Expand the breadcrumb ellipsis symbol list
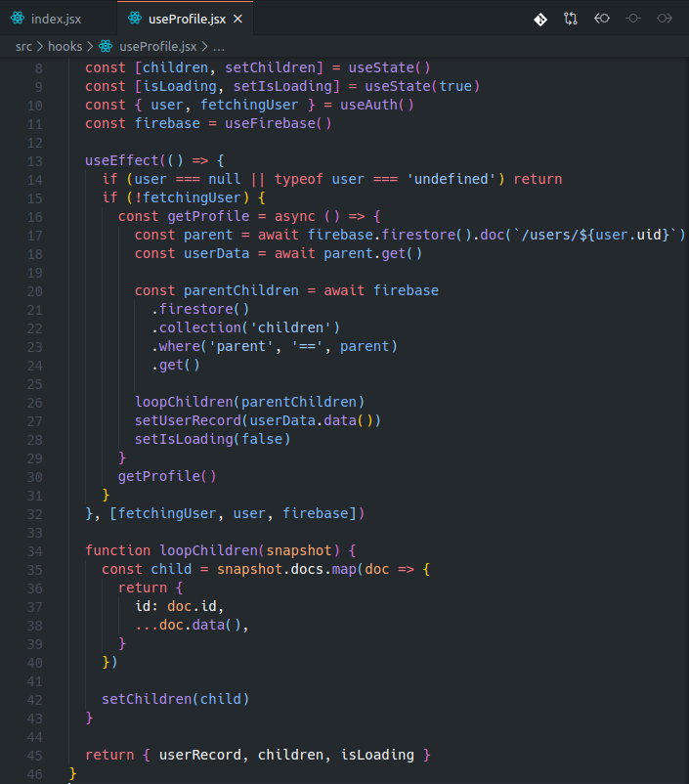The width and height of the screenshot is (689, 784). coord(219,48)
